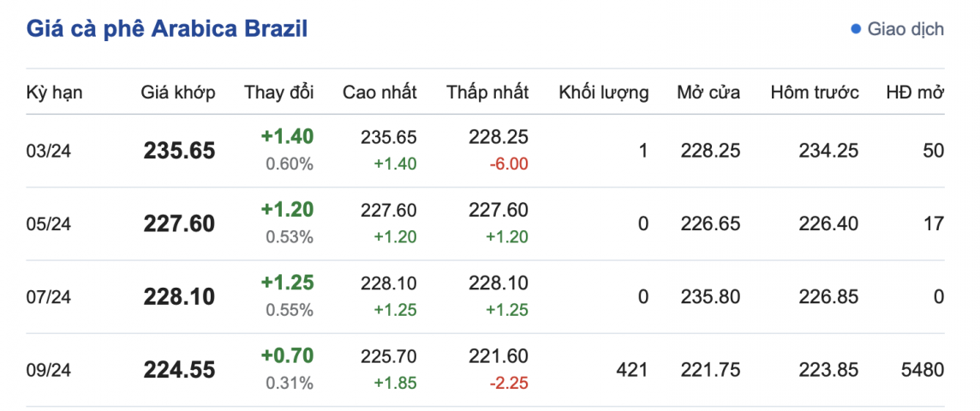The height and width of the screenshot is (411, 980).
Task: Click the blue Giao dịch status dot
Action: [x=855, y=29]
